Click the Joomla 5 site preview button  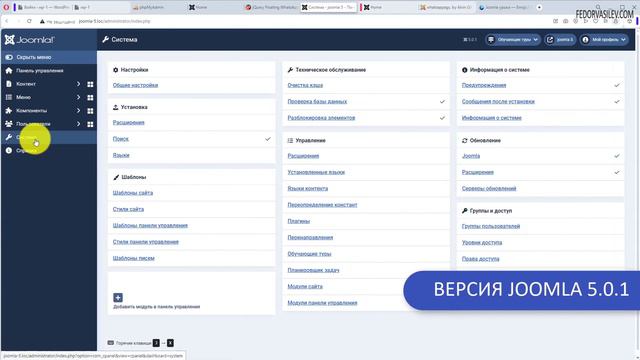click(x=560, y=40)
